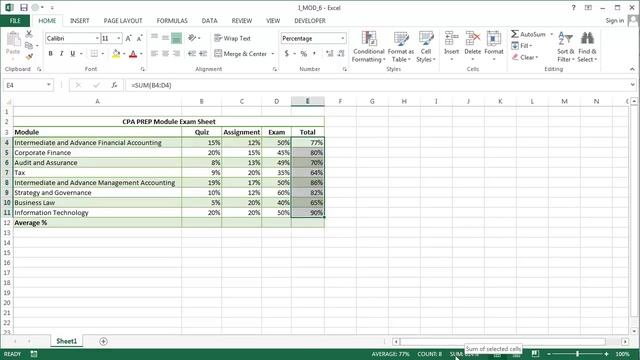Viewport: 640px width, 360px height.
Task: Toggle Bottom Align alignment (highlighted)
Action: click(176, 38)
